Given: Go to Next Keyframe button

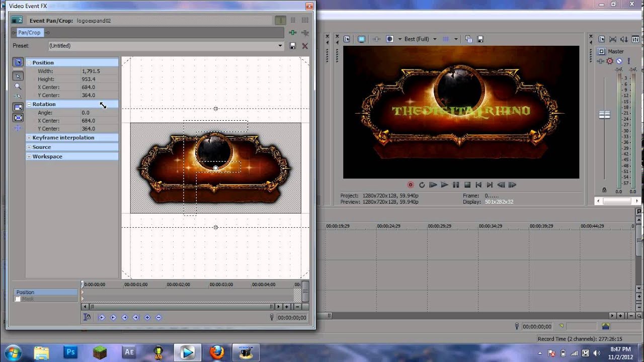Looking at the screenshot, I should pos(124,317).
